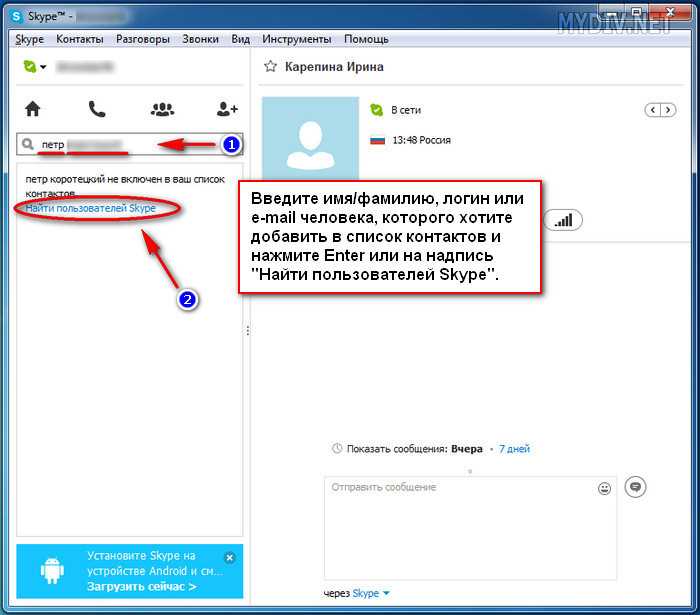700x615 pixels.
Task: Click Найти пользователей Skype link
Action: click(91, 208)
